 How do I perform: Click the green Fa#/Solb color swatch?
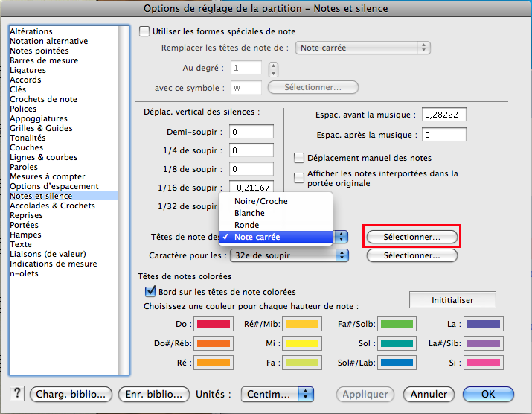[395, 324]
